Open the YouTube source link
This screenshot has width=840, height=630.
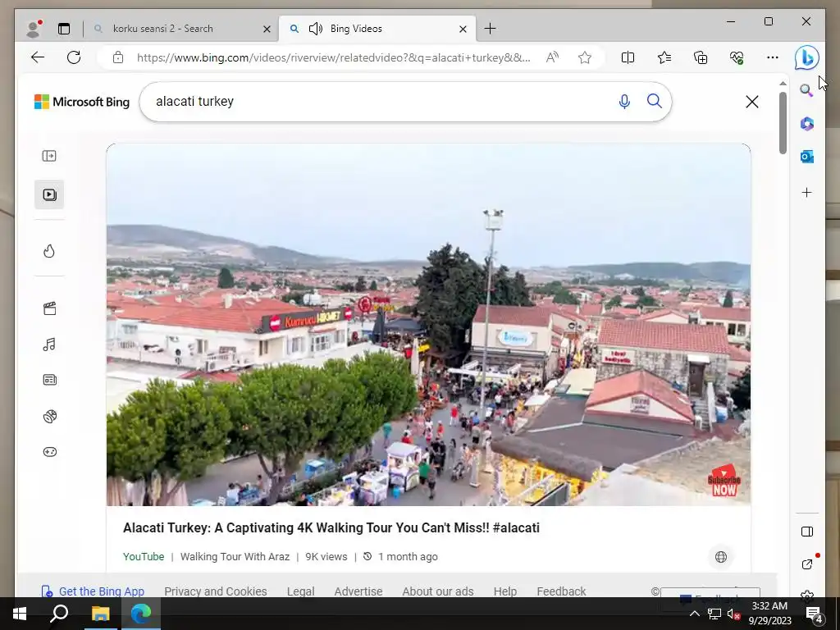(x=144, y=557)
